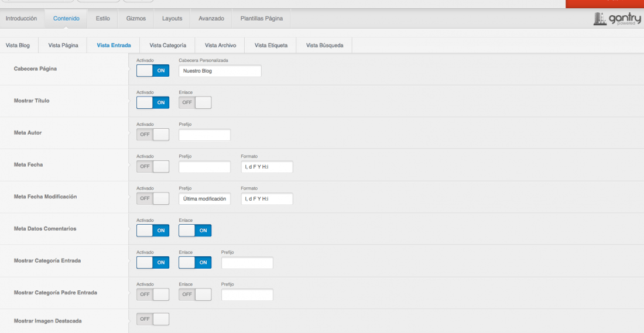Enable Mostrar Categoría Padre Entrada Activado

pyautogui.click(x=153, y=294)
